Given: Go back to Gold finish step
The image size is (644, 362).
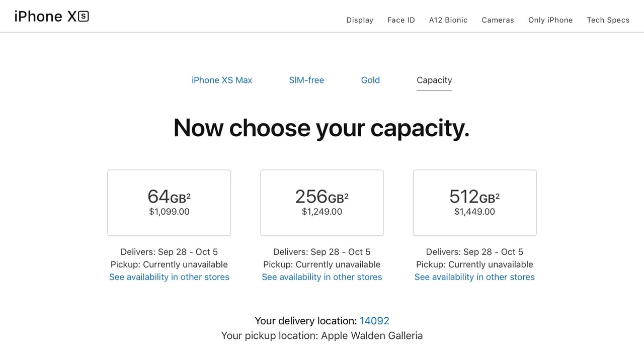Looking at the screenshot, I should click(370, 80).
